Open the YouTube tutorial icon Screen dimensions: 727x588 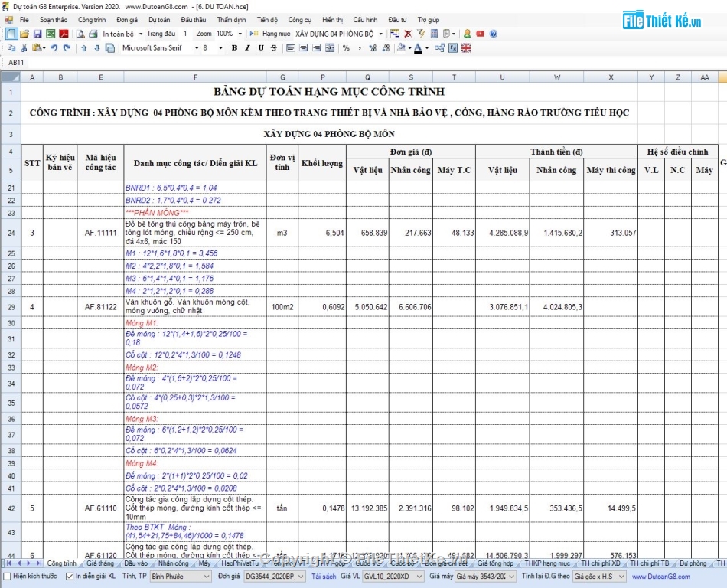[481, 34]
